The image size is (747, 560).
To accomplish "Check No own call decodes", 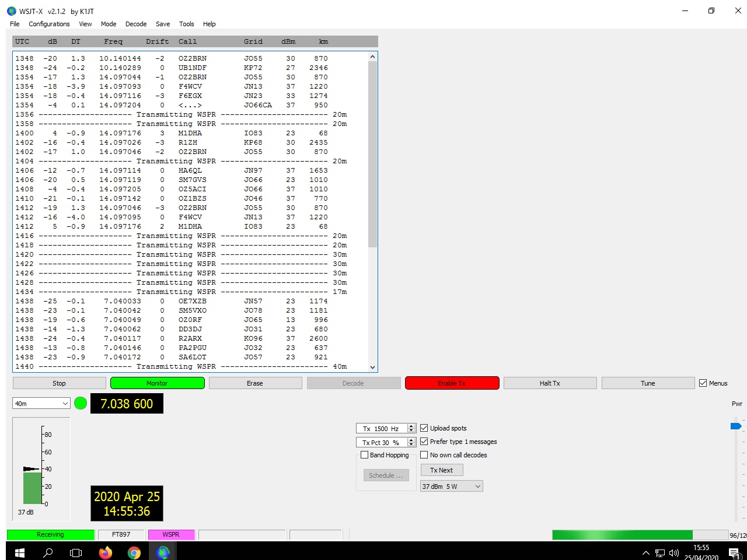I will point(424,455).
